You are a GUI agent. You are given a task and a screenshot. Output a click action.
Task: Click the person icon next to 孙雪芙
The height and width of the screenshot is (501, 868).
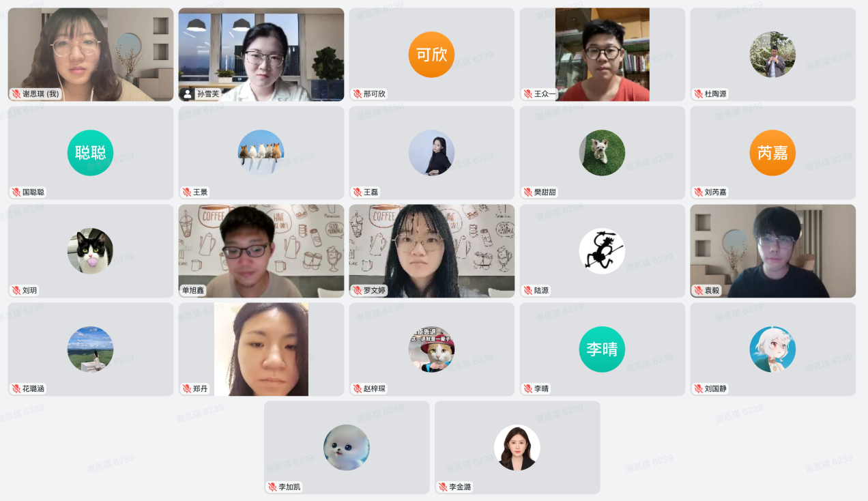point(187,94)
